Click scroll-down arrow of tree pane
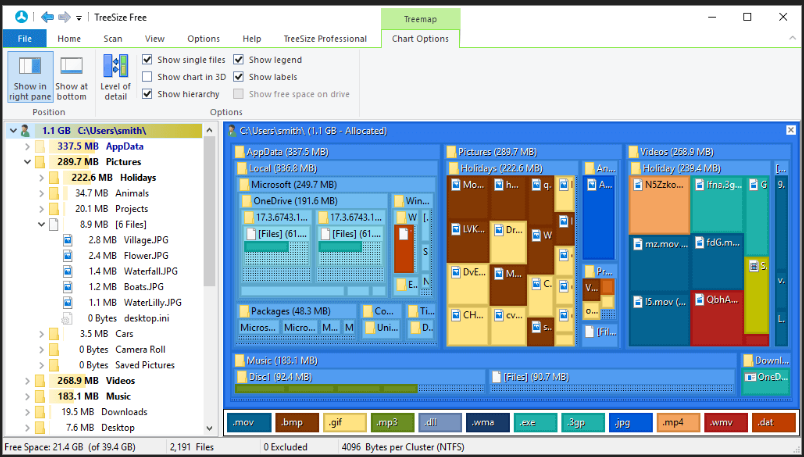Viewport: 804px width, 457px height. pyautogui.click(x=209, y=428)
